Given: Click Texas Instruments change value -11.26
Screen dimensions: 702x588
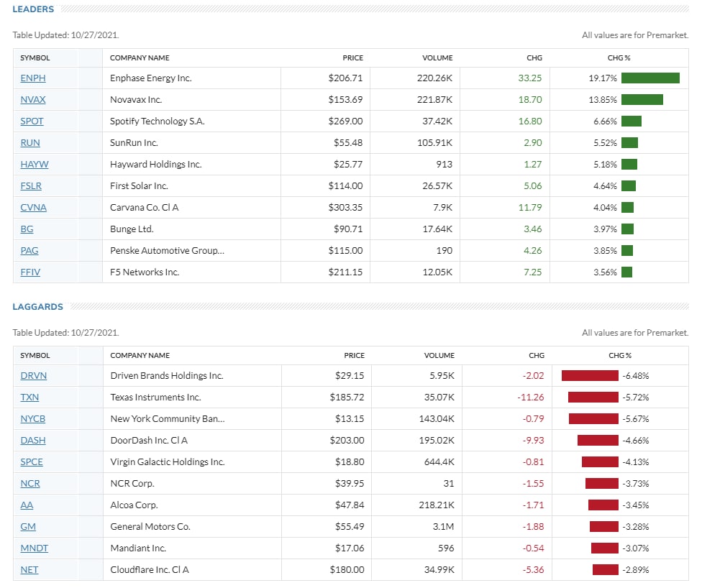Looking at the screenshot, I should coord(531,397).
